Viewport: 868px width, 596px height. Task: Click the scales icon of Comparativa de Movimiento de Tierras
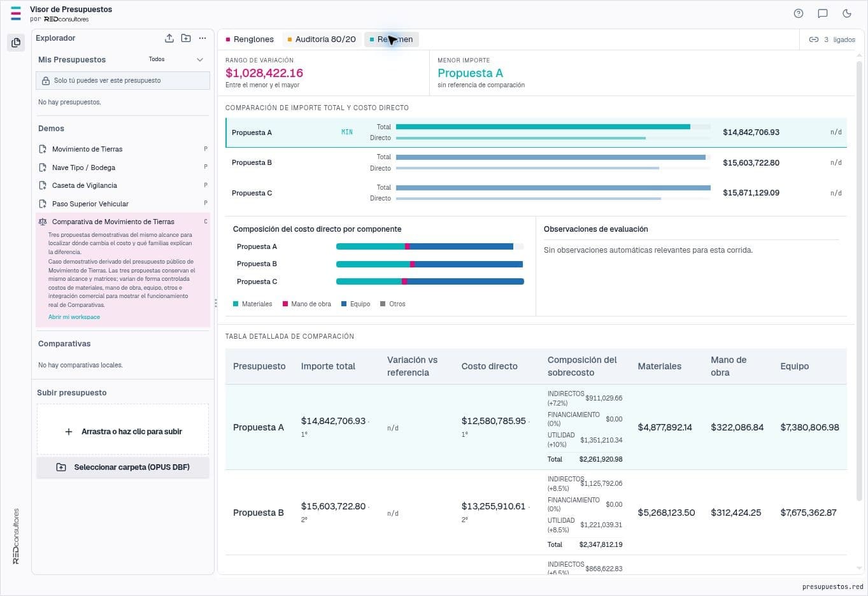click(43, 222)
